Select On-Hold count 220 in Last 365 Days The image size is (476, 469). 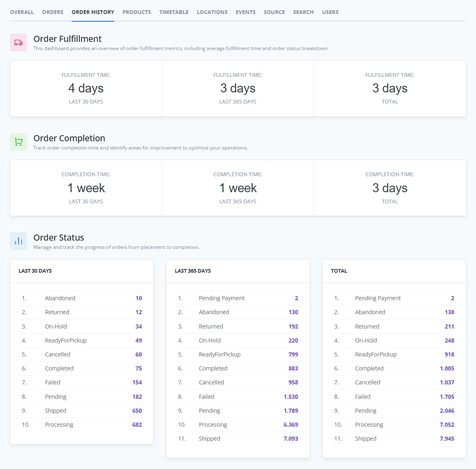(x=293, y=340)
